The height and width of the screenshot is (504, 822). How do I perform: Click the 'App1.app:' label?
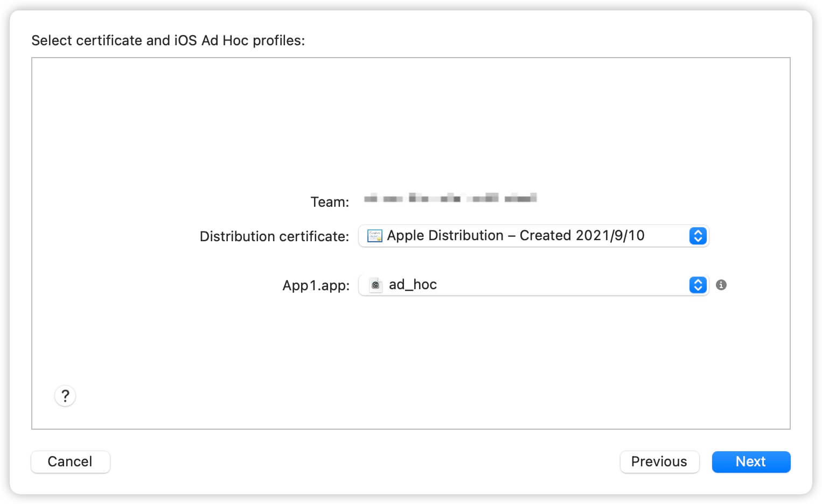coord(316,285)
